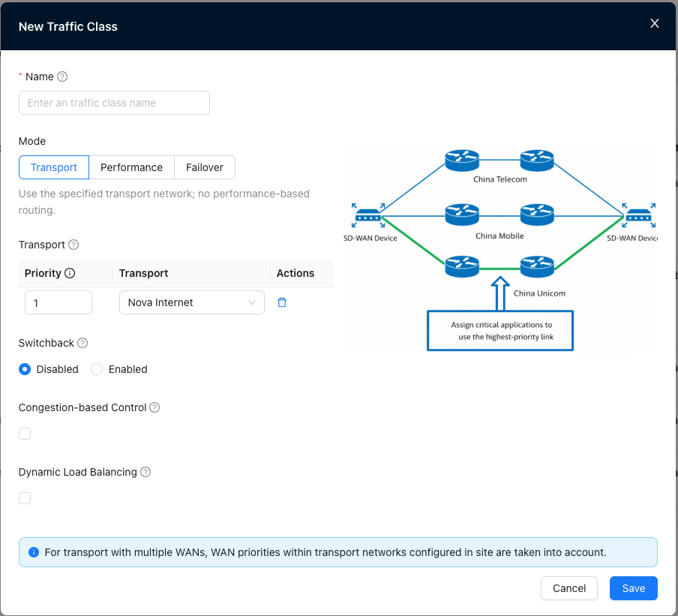Switch to the Transport mode tab
The image size is (678, 616).
pos(54,167)
